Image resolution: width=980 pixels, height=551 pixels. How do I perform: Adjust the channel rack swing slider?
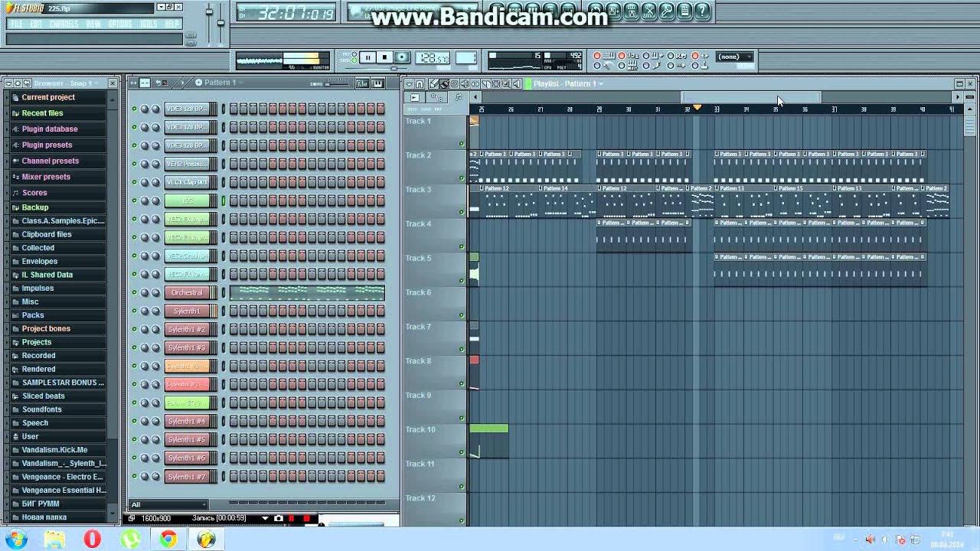tap(338, 84)
